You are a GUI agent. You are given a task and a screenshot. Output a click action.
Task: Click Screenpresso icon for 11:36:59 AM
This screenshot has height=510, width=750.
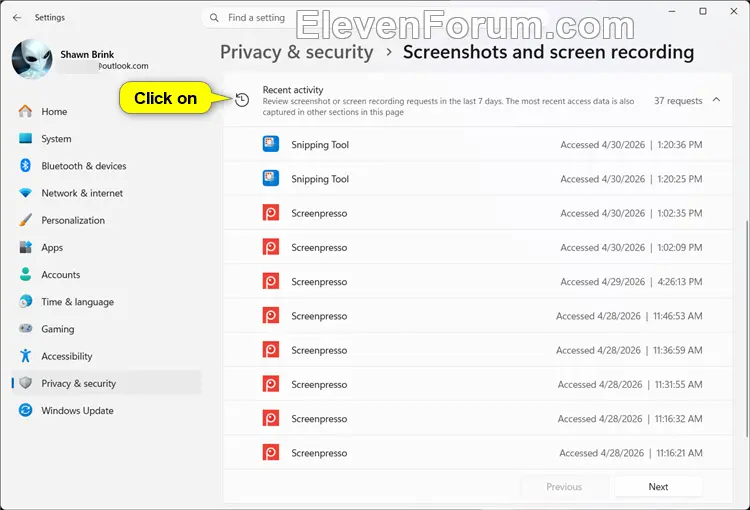point(271,350)
